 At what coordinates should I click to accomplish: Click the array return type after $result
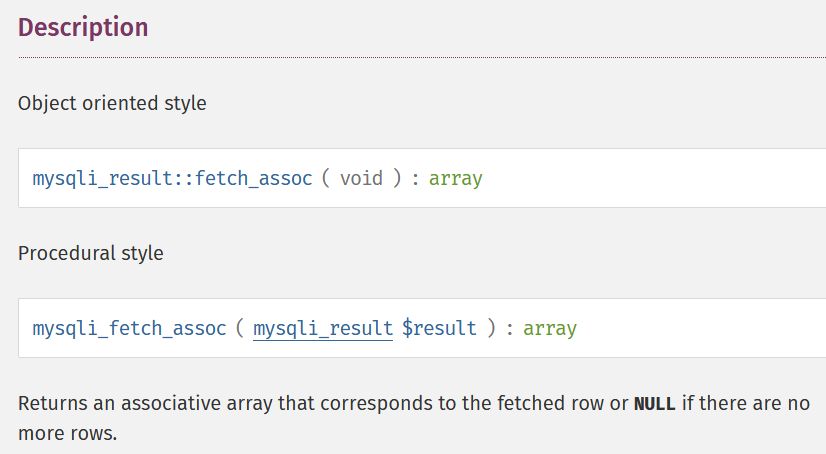tap(550, 328)
